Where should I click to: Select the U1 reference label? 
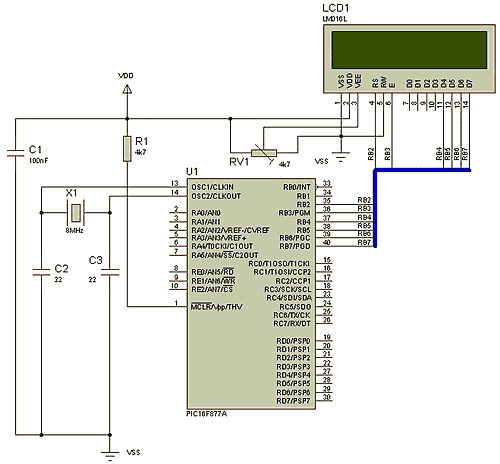click(x=192, y=172)
